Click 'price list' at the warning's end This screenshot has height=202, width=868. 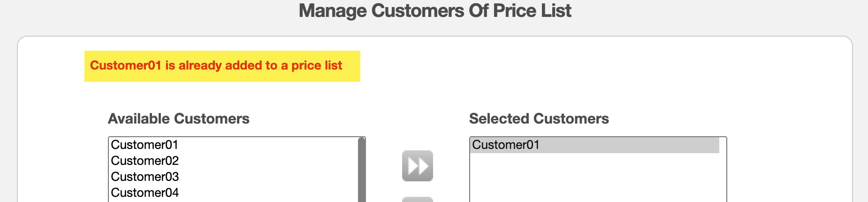pos(317,65)
